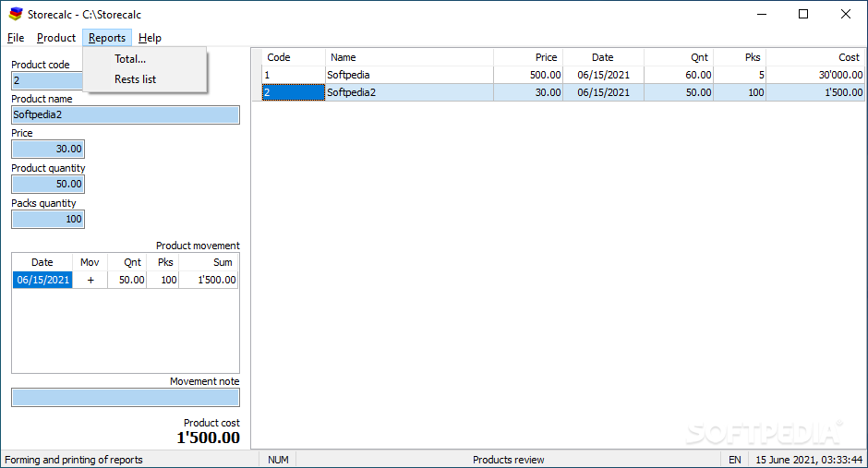The image size is (868, 468).
Task: Click the Sum column header
Action: [208, 262]
